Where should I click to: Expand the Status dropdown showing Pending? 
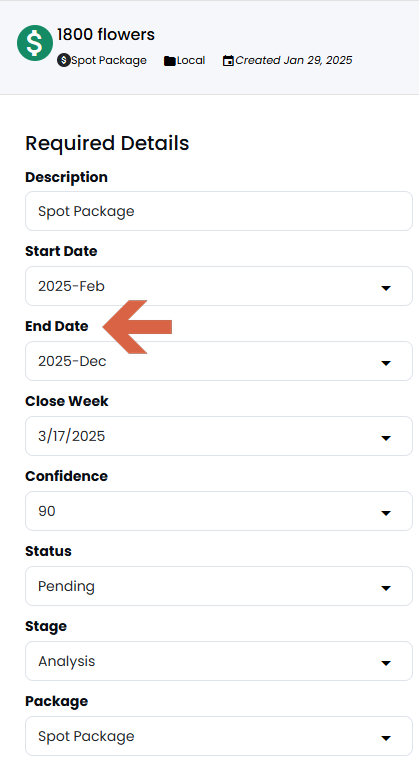pos(219,586)
